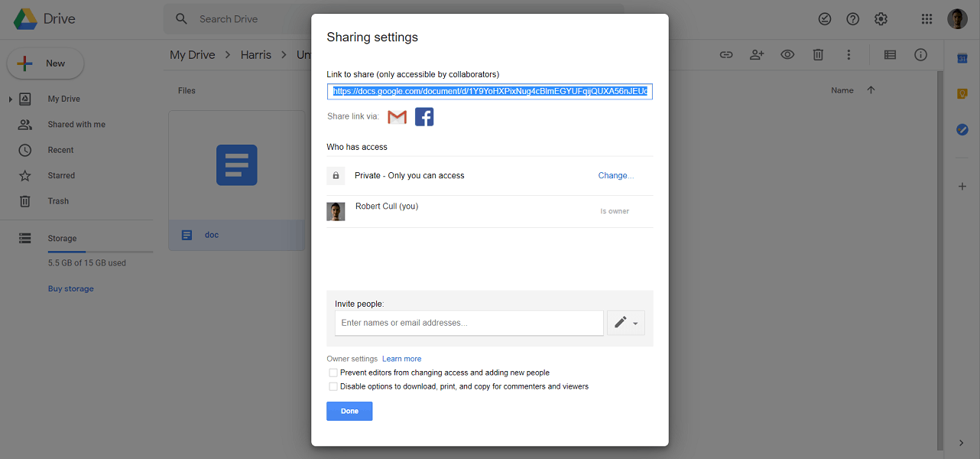Open the account profile picture
The height and width of the screenshot is (459, 980).
(x=957, y=19)
